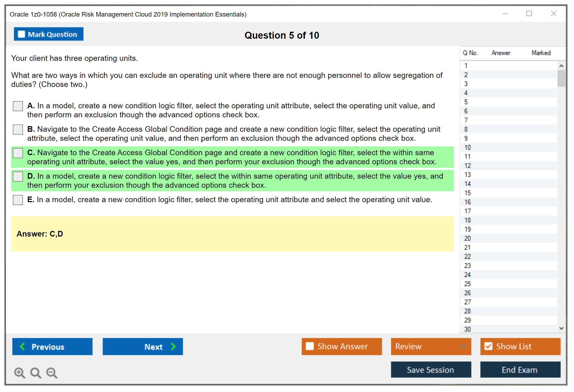Viewport: 574px width, 392px height.
Task: Maximize the exam window
Action: (529, 14)
